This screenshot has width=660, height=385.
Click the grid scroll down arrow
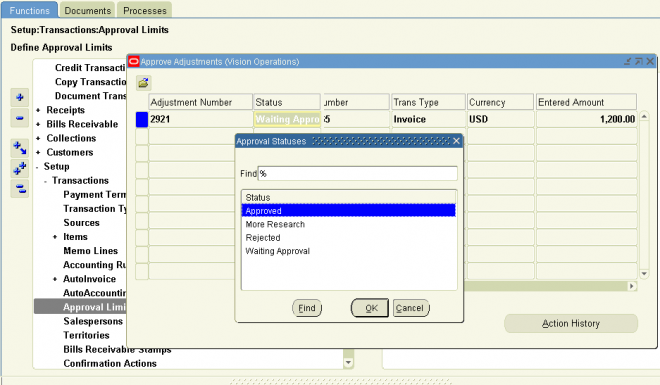tap(644, 274)
